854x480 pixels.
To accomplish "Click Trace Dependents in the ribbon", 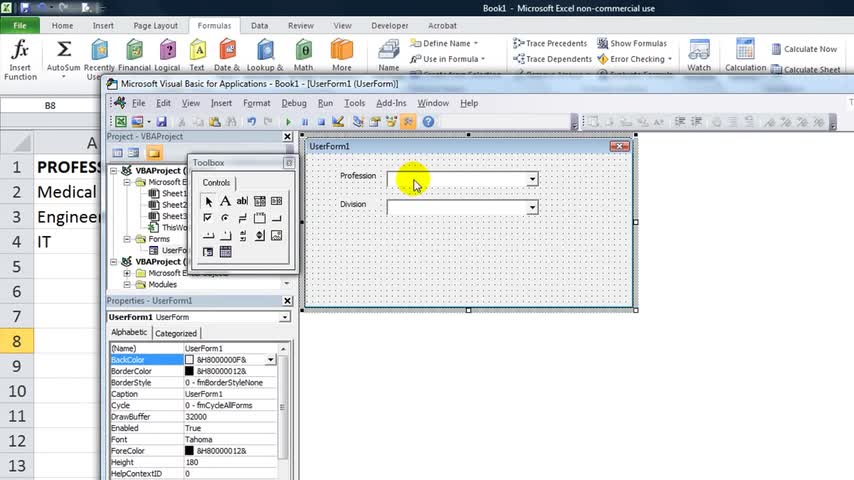I will tap(553, 59).
